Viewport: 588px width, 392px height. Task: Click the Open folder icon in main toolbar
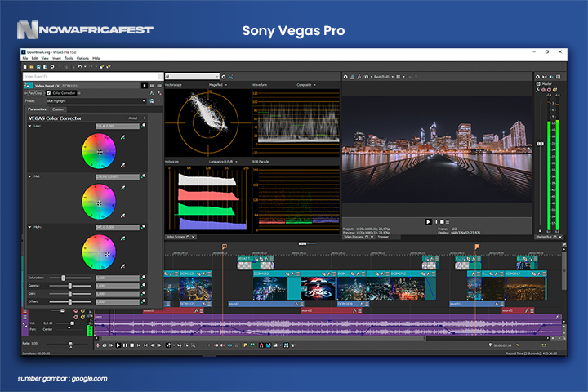coord(32,67)
